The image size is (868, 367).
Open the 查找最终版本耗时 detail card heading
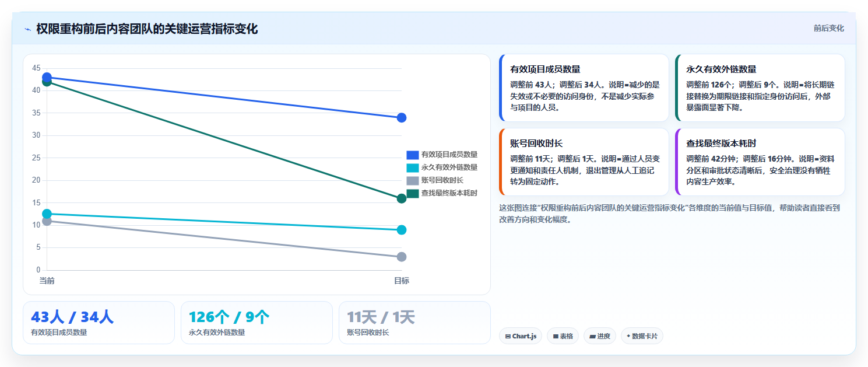721,143
